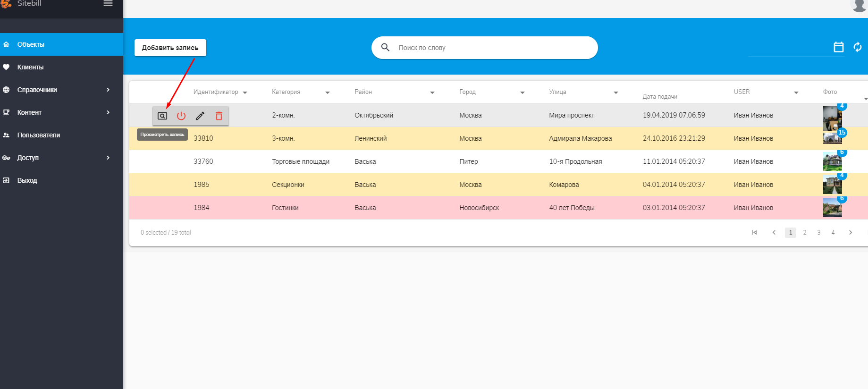This screenshot has height=389, width=868.
Task: Click the Новосибирск city cell
Action: tap(479, 208)
